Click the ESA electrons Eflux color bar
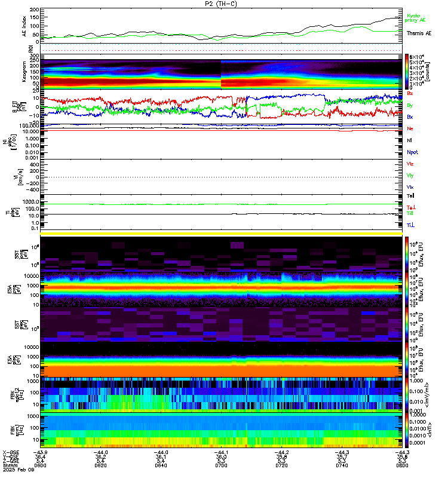This screenshot has width=448, height=478. click(x=407, y=360)
